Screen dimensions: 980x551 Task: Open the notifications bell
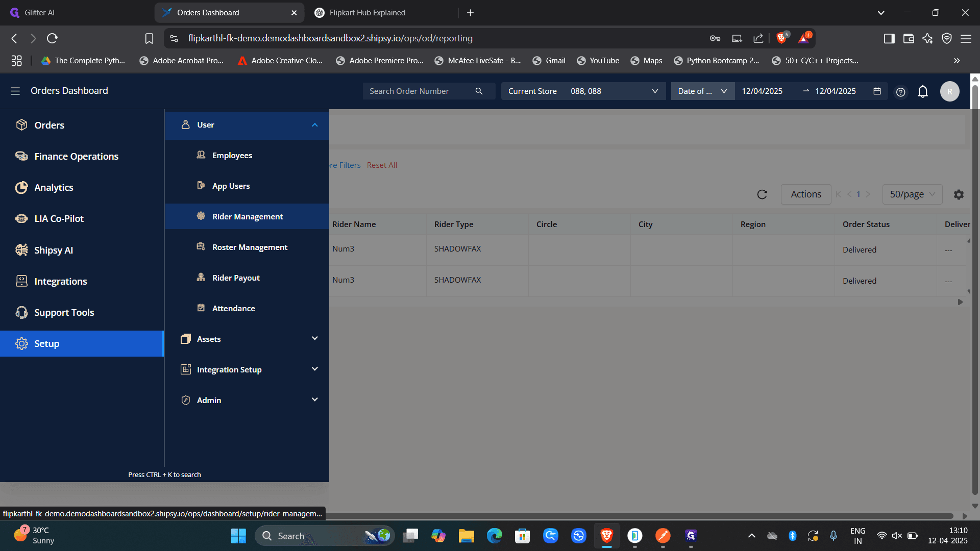pos(922,91)
